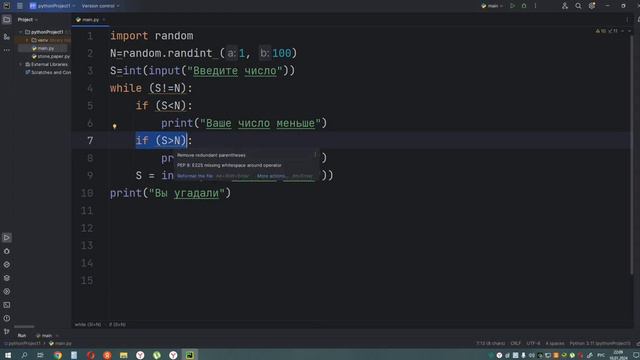
Task: Open Windows taskbar search
Action: click(x=24, y=355)
